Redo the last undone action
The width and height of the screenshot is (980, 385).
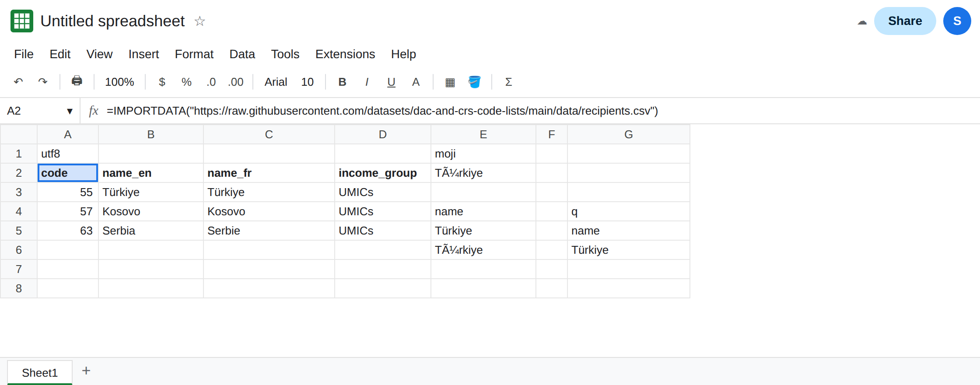[x=43, y=82]
